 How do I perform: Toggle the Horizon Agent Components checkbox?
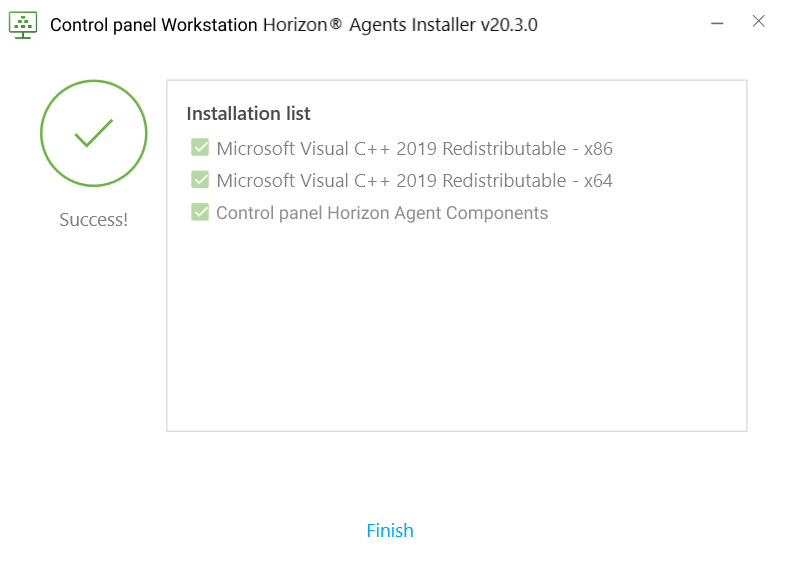point(200,212)
